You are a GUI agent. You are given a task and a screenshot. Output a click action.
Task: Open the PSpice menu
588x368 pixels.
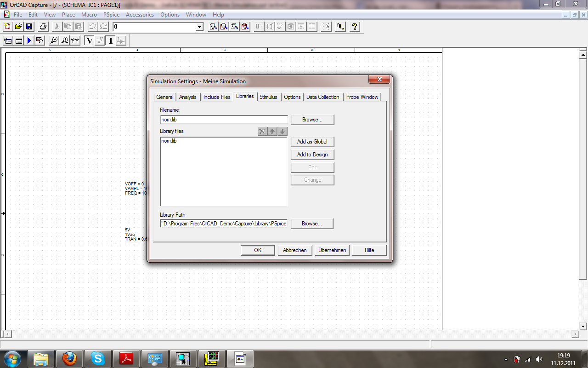tap(111, 15)
